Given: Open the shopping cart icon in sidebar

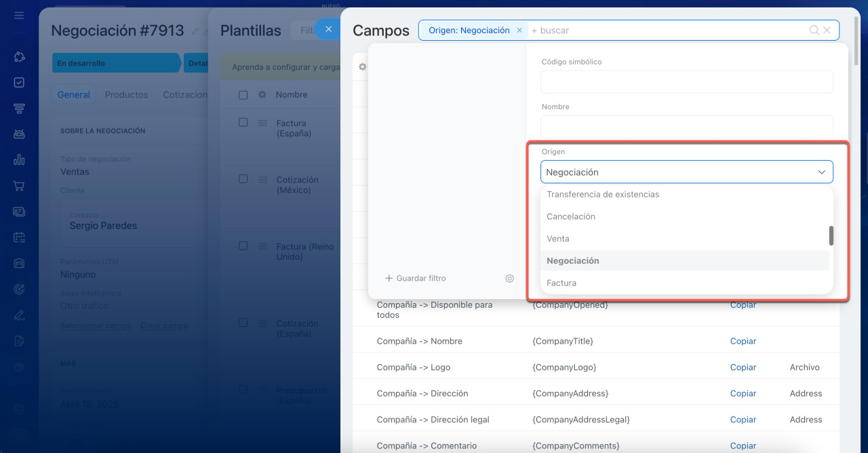Looking at the screenshot, I should [x=19, y=186].
